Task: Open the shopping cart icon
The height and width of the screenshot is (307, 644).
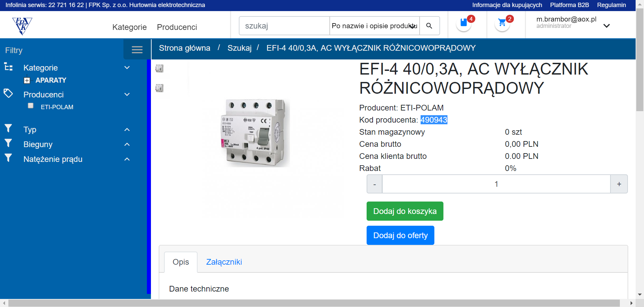Action: coord(502,23)
